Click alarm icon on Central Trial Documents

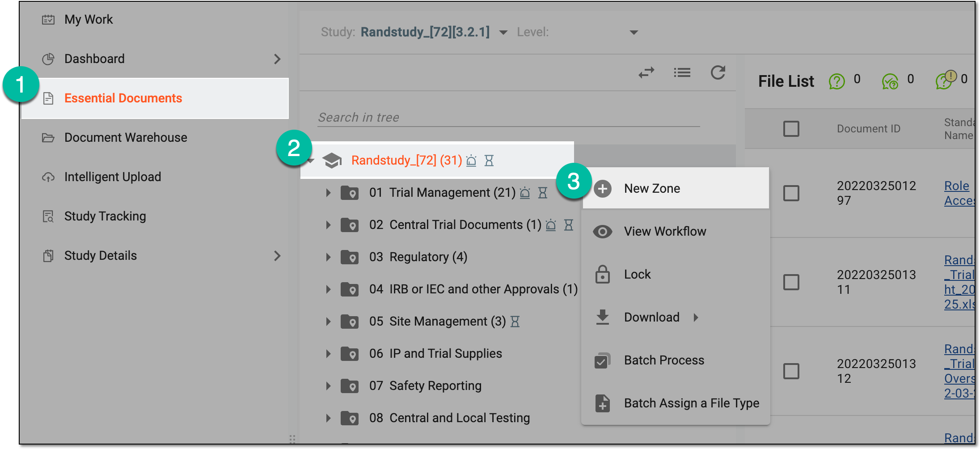(x=551, y=225)
